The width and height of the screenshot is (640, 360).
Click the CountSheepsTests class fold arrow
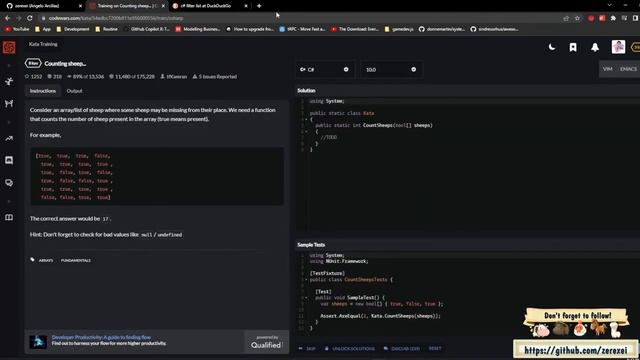tap(306, 280)
